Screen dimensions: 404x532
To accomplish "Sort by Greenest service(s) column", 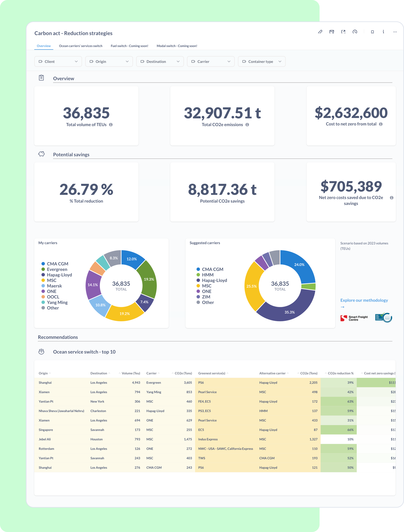I will point(213,373).
